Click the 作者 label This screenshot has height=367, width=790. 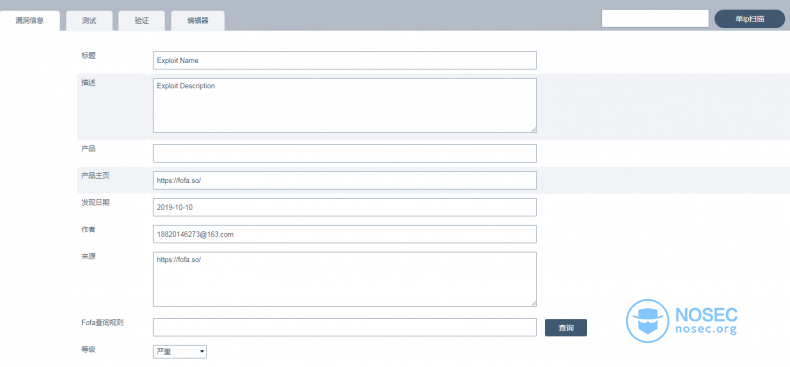89,229
